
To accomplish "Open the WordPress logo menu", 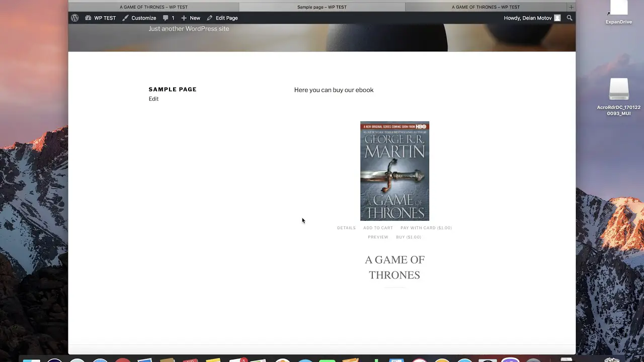I will pos(74,18).
